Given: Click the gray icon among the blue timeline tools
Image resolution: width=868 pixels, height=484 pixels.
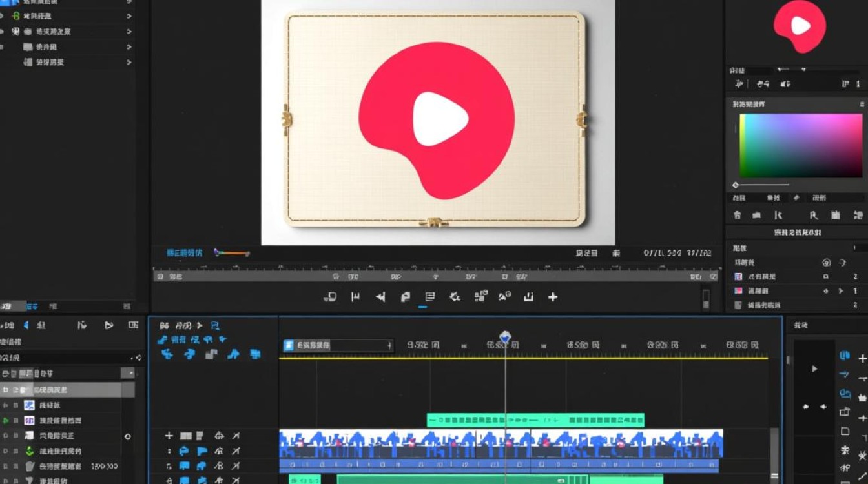Looking at the screenshot, I should click(211, 354).
